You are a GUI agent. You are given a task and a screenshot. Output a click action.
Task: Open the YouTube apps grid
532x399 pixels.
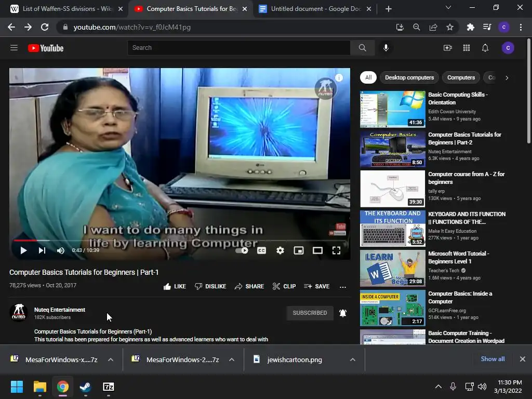pos(467,48)
